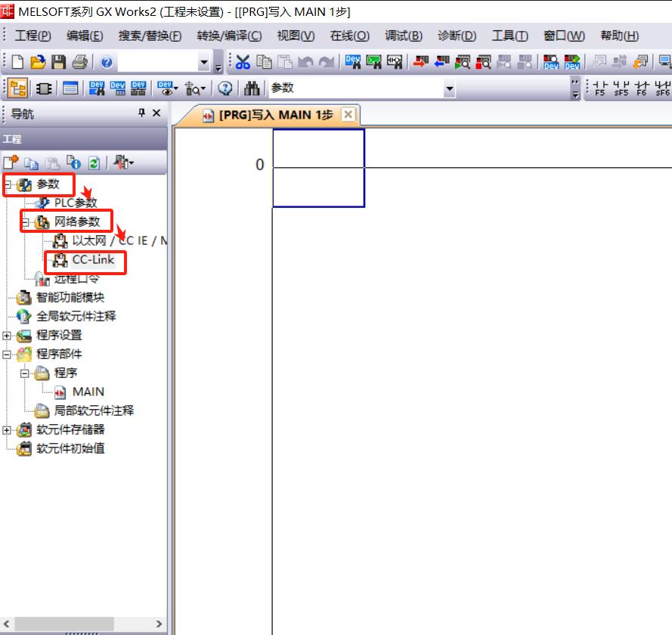Collapse the 网络参数 tree node
This screenshot has height=635, width=672.
pyautogui.click(x=25, y=222)
